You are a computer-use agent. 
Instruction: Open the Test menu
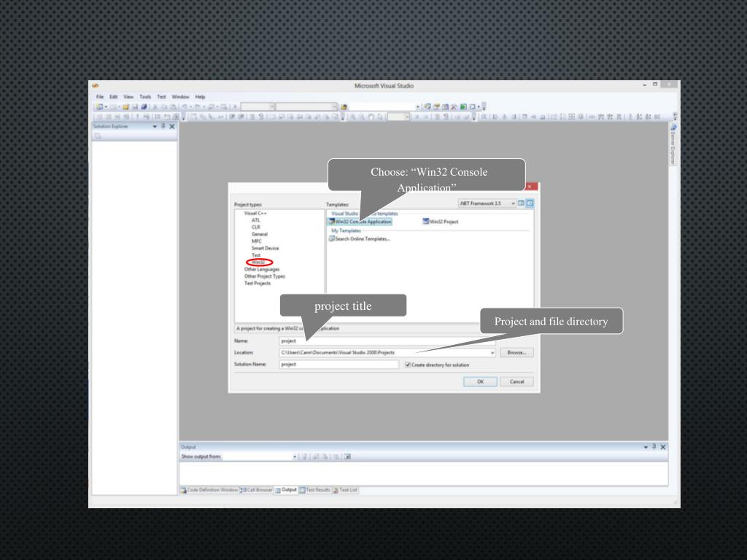click(161, 97)
